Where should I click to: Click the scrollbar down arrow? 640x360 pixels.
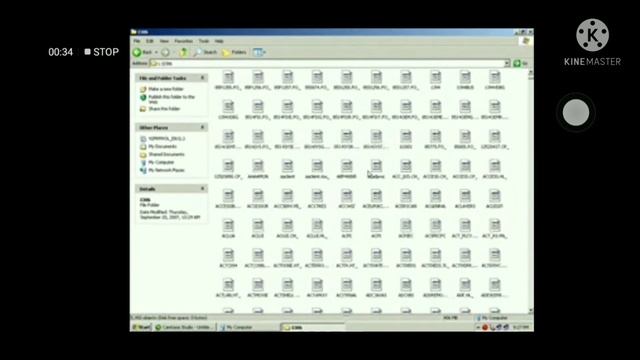[x=531, y=311]
